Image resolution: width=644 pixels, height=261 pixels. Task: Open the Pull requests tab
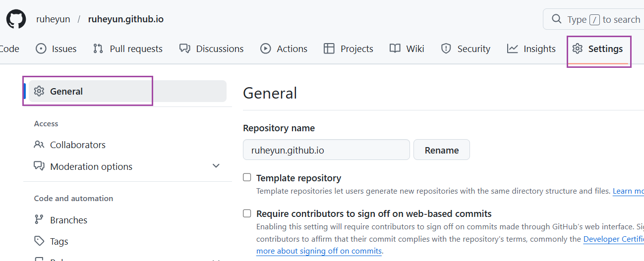pos(127,49)
